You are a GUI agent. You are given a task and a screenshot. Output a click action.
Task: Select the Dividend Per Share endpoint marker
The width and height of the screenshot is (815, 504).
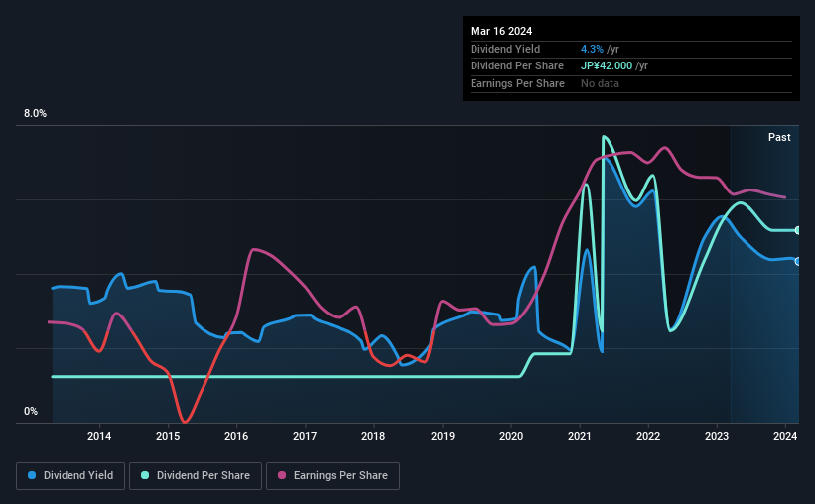click(x=798, y=230)
